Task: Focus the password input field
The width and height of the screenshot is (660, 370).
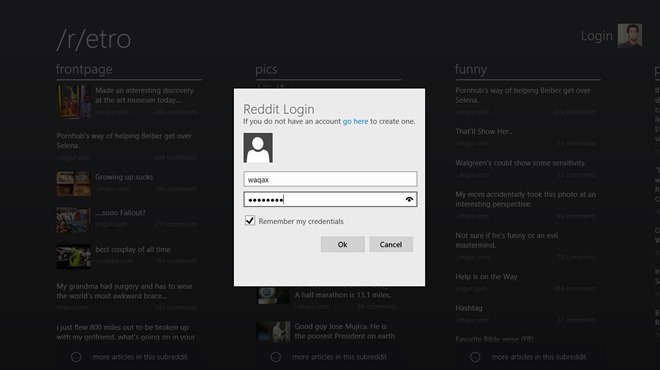Action: [330, 200]
